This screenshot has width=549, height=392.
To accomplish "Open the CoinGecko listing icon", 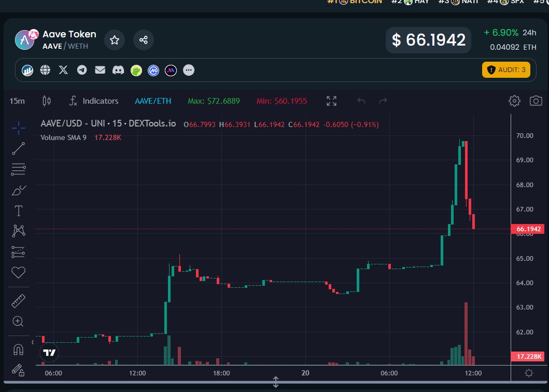I will (x=136, y=71).
